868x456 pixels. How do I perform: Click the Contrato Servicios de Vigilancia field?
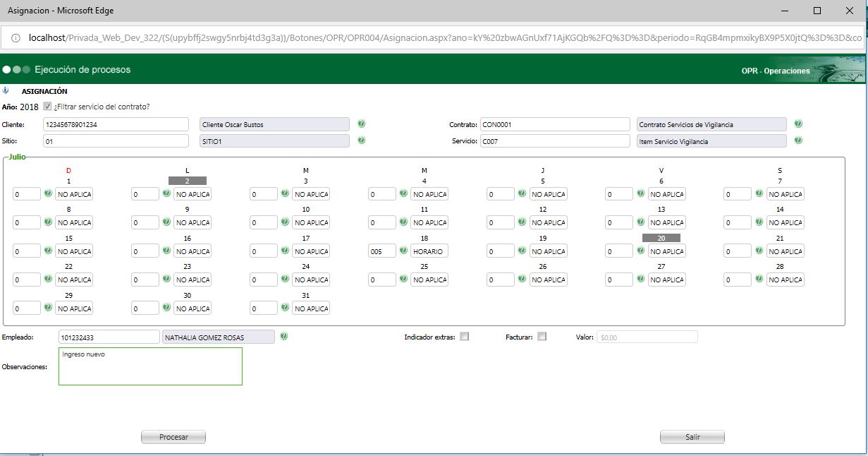[711, 124]
